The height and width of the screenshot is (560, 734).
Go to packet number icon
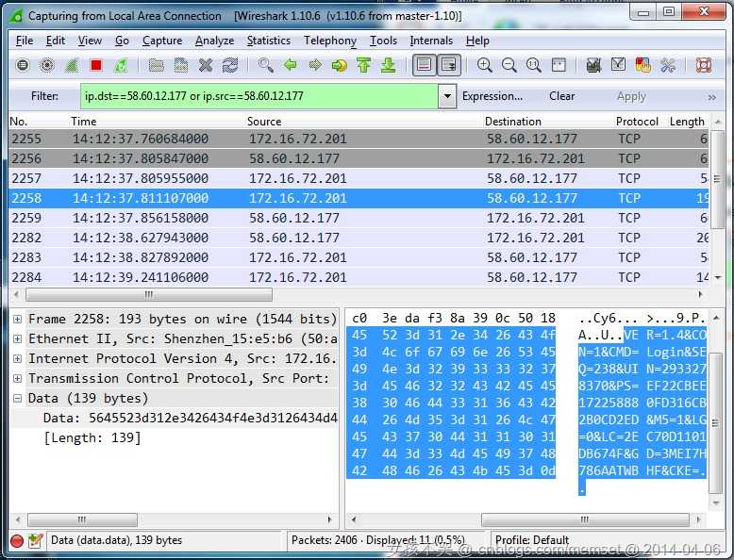pyautogui.click(x=340, y=65)
